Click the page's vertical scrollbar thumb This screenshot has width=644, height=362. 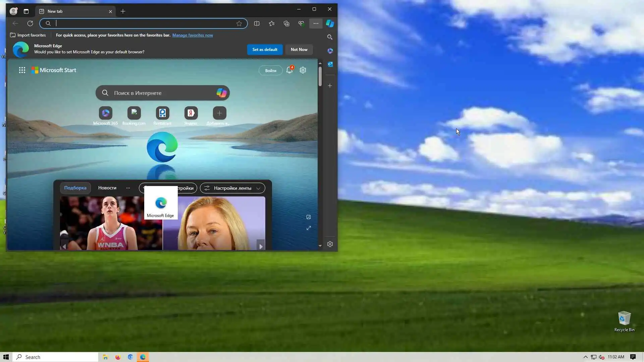coord(320,77)
